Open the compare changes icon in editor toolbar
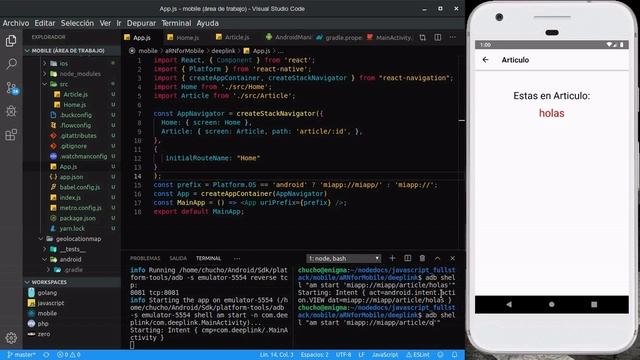This screenshot has height=360, width=640. pyautogui.click(x=422, y=38)
